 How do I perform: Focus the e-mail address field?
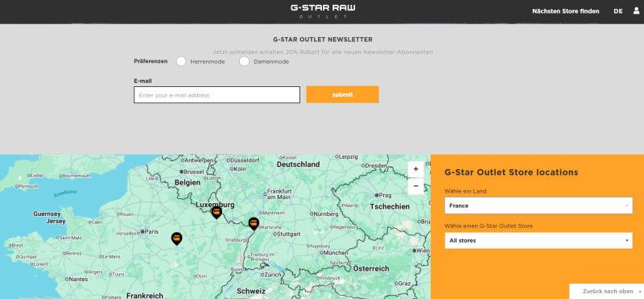coord(217,95)
